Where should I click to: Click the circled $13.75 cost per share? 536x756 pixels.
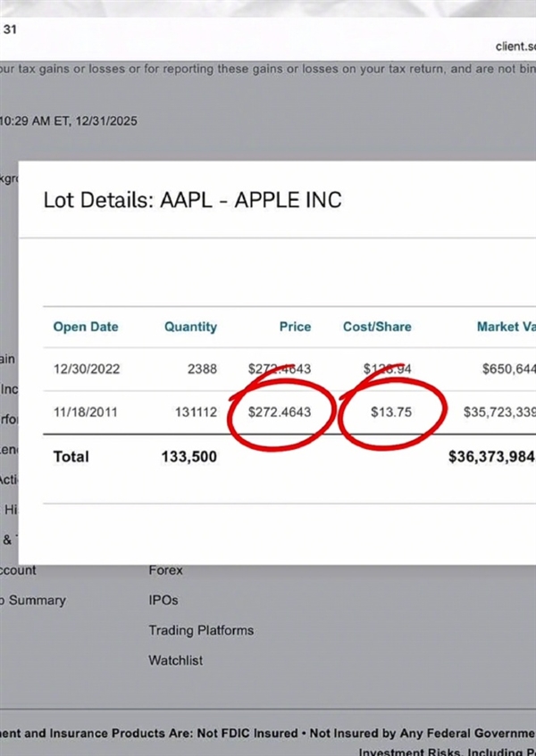coord(392,412)
